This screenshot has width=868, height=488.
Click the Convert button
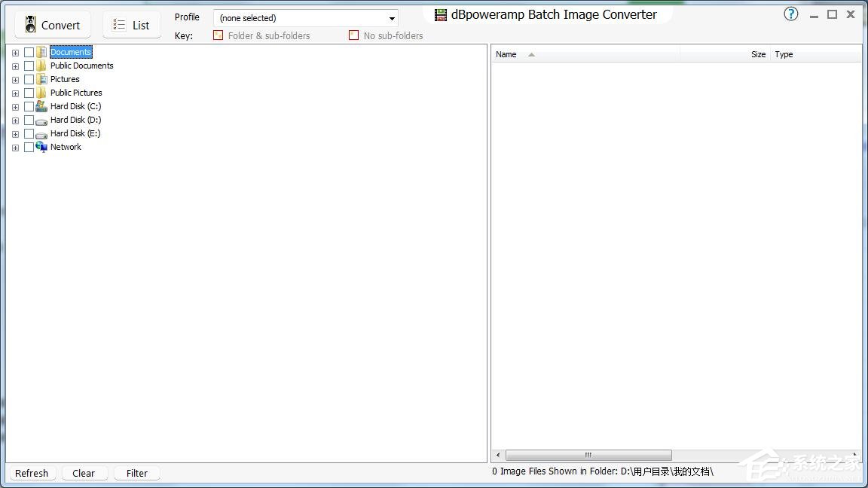[x=53, y=25]
